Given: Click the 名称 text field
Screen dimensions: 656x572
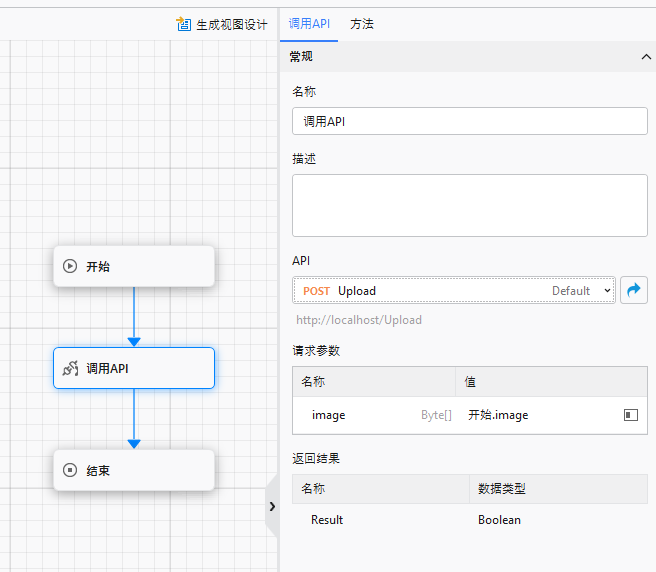Looking at the screenshot, I should coord(469,121).
